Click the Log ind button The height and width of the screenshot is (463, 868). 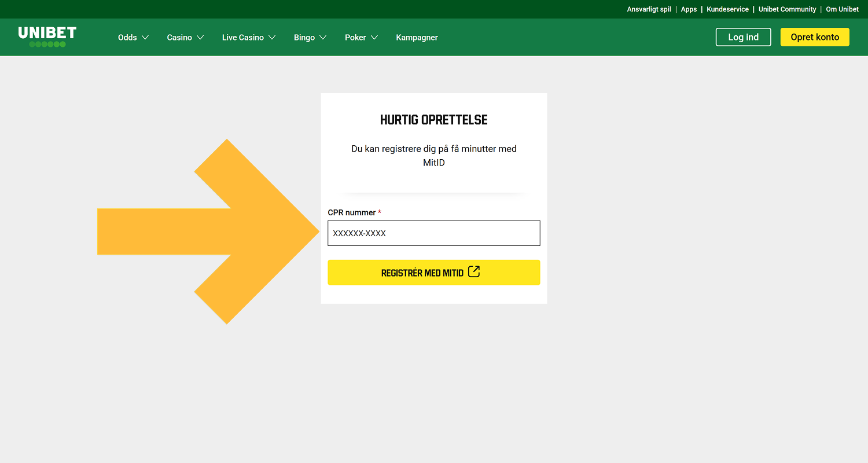(x=744, y=37)
